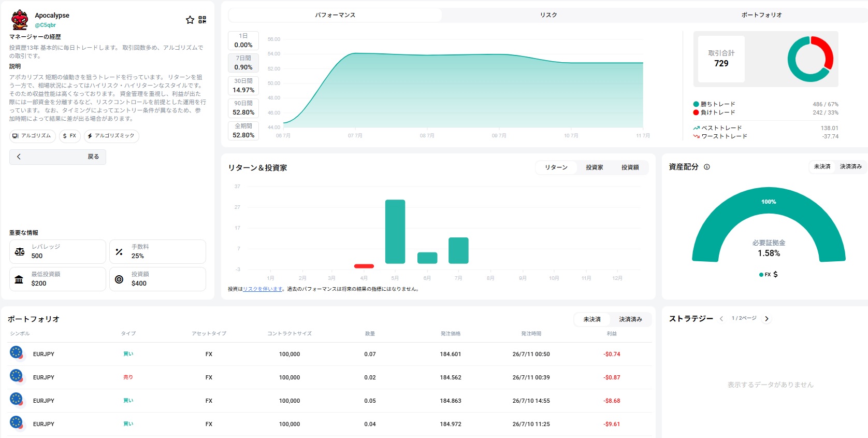Click the investment amount target icon
The height and width of the screenshot is (438, 868).
tap(119, 279)
